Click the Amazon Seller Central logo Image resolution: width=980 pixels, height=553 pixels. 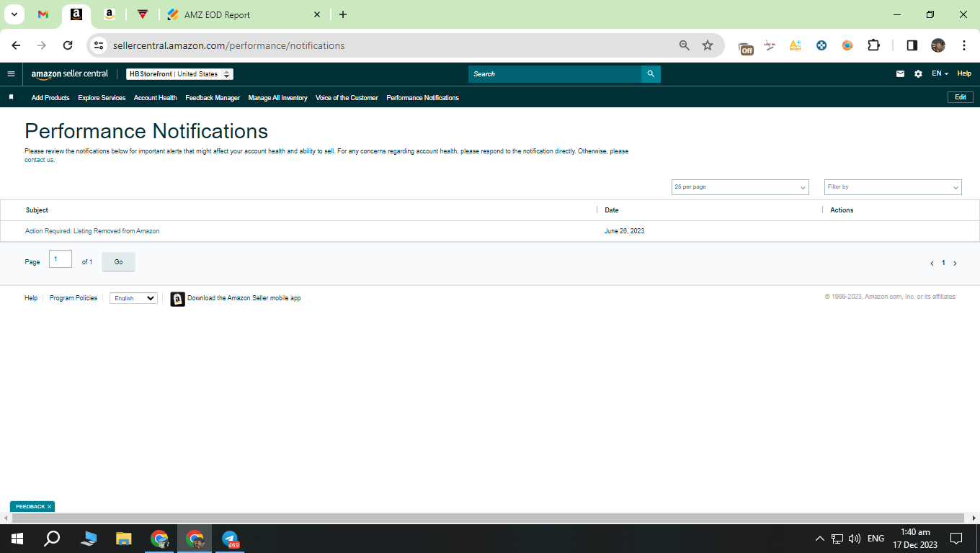tap(70, 74)
